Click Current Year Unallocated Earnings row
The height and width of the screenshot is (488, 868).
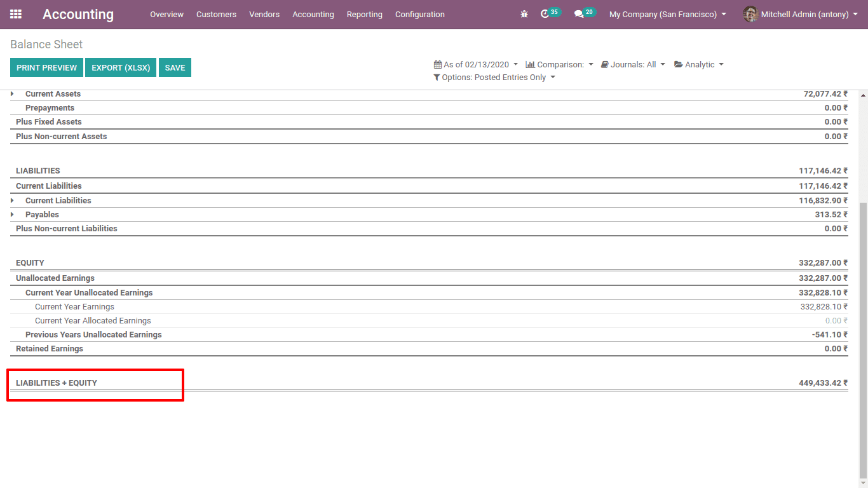click(429, 293)
